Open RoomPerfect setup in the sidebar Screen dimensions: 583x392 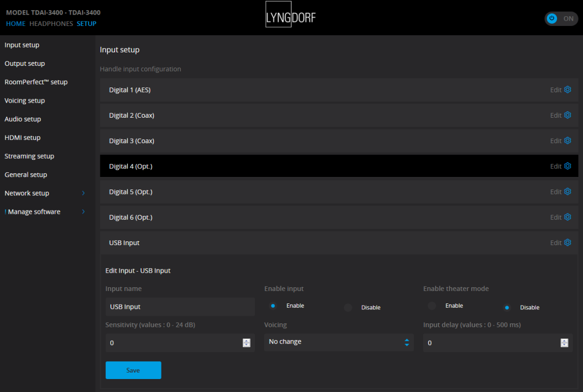(x=36, y=82)
